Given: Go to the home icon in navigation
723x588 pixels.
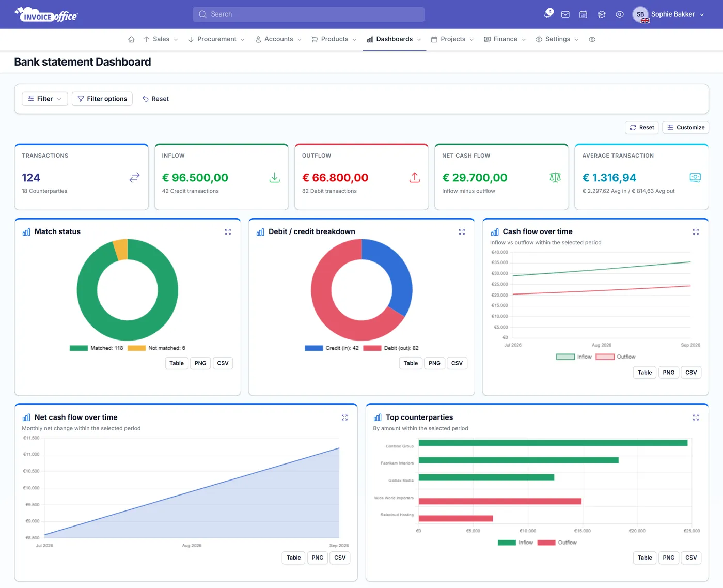Looking at the screenshot, I should [131, 39].
